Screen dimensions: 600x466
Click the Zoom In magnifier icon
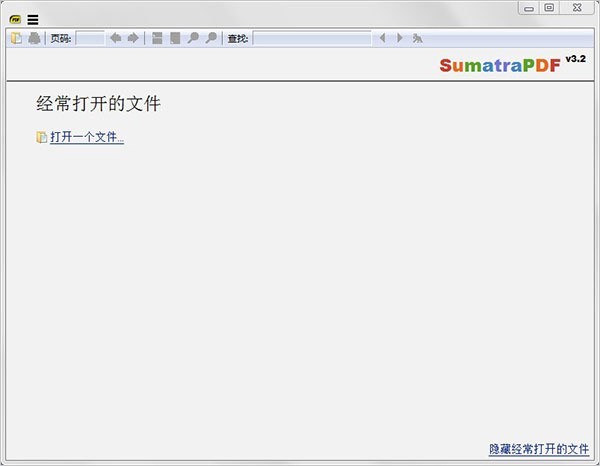pyautogui.click(x=211, y=38)
